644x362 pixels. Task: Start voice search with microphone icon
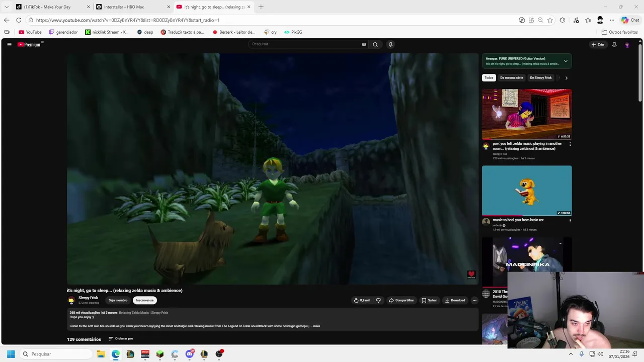point(390,44)
